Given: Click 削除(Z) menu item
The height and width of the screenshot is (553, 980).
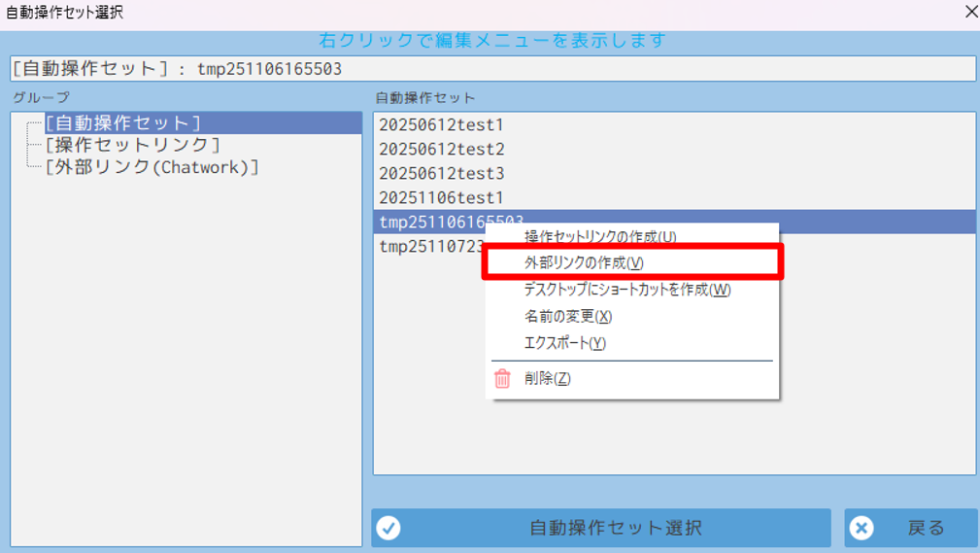Looking at the screenshot, I should point(547,379).
